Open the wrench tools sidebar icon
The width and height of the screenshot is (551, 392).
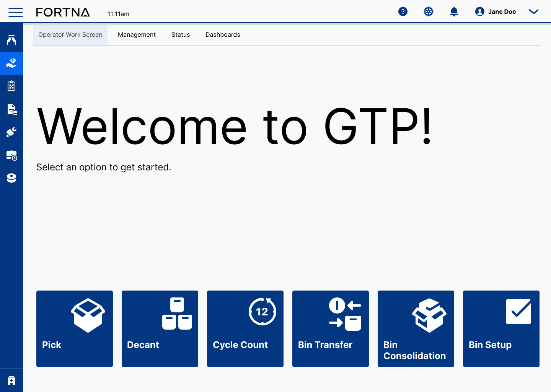tap(11, 132)
